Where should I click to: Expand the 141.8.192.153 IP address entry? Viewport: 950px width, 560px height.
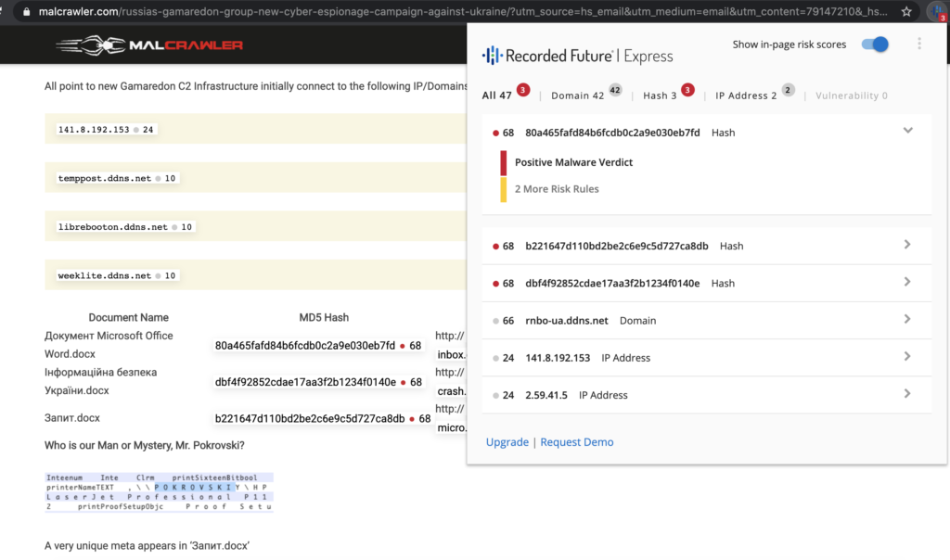(x=907, y=356)
